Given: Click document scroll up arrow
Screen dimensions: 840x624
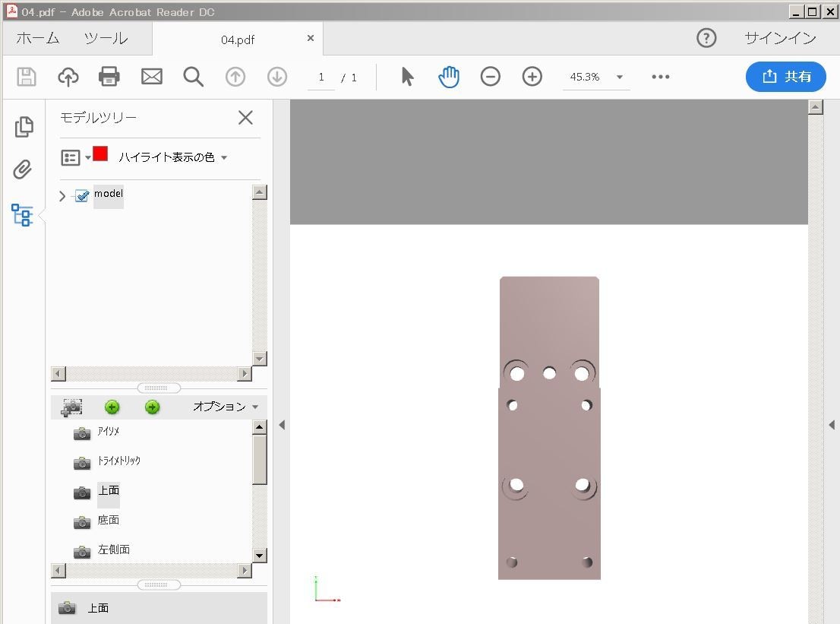Looking at the screenshot, I should point(816,106).
